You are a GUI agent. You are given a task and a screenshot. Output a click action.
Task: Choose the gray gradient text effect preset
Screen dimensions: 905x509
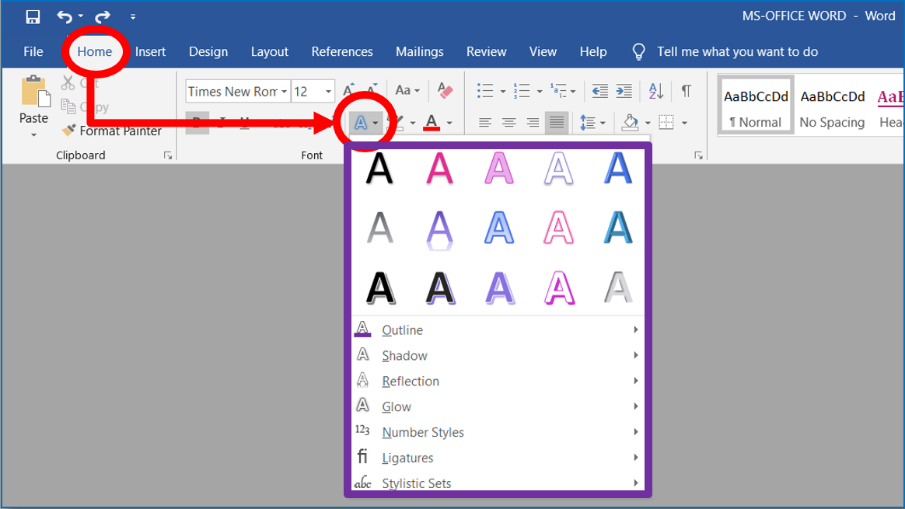[379, 229]
